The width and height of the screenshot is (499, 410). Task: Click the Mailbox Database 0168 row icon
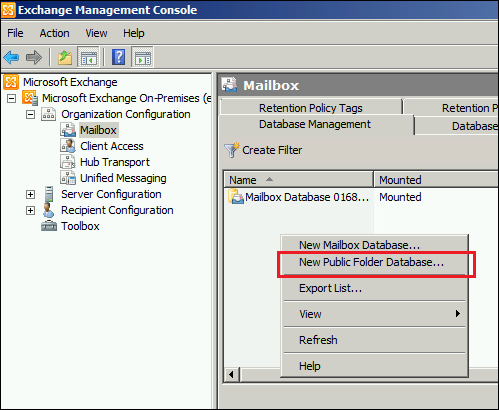click(236, 197)
